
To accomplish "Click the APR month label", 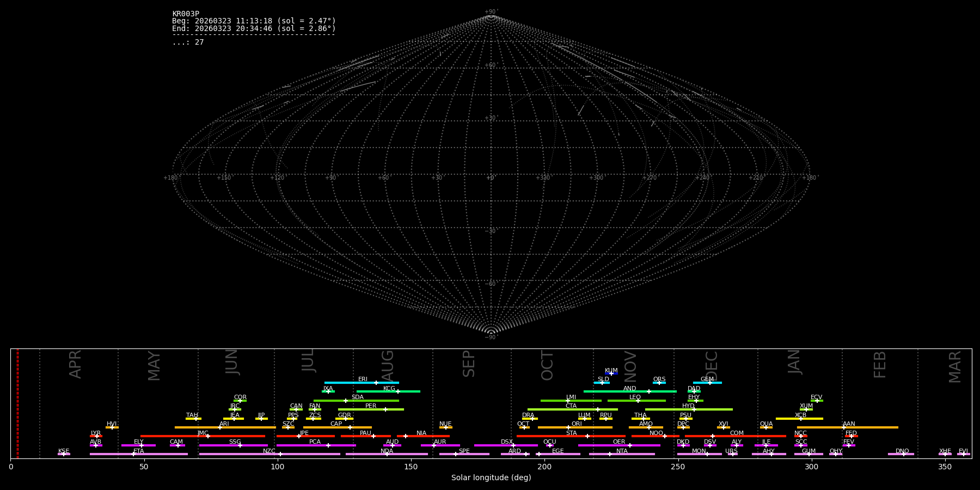I will pyautogui.click(x=75, y=364).
